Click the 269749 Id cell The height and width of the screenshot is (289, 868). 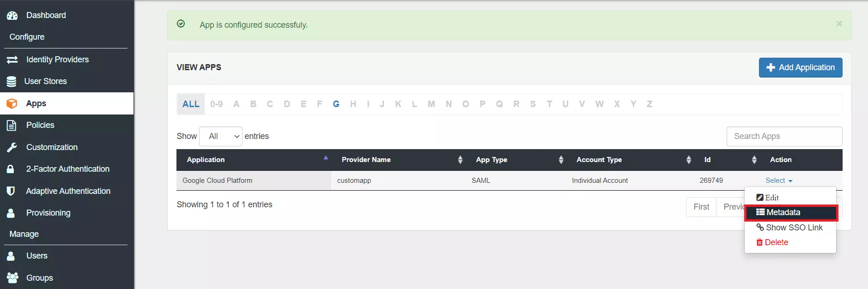tap(727, 181)
